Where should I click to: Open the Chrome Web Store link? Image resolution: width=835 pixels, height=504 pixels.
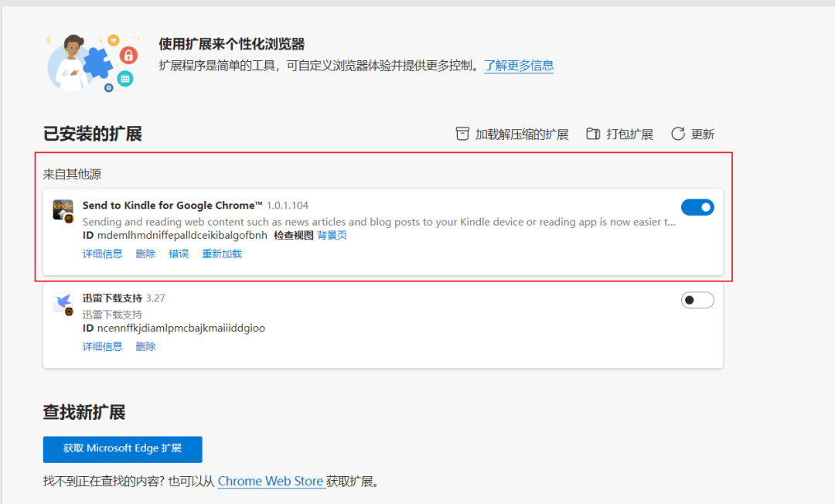point(271,481)
